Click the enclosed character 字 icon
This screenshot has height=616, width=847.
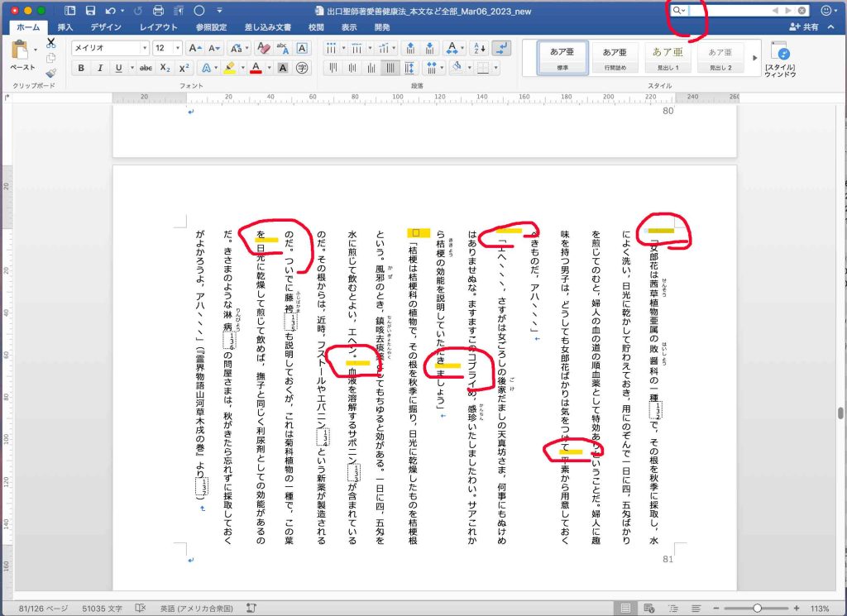[303, 68]
